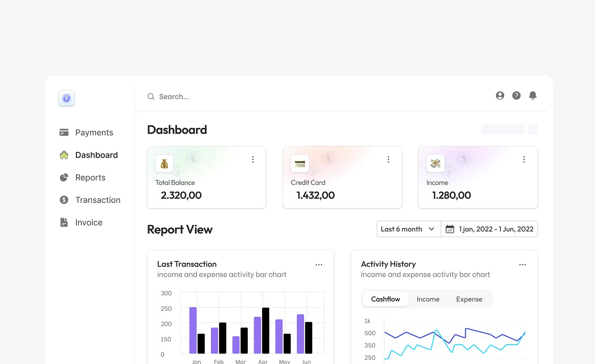595x364 pixels.
Task: Click the search magnifier icon
Action: (x=151, y=97)
